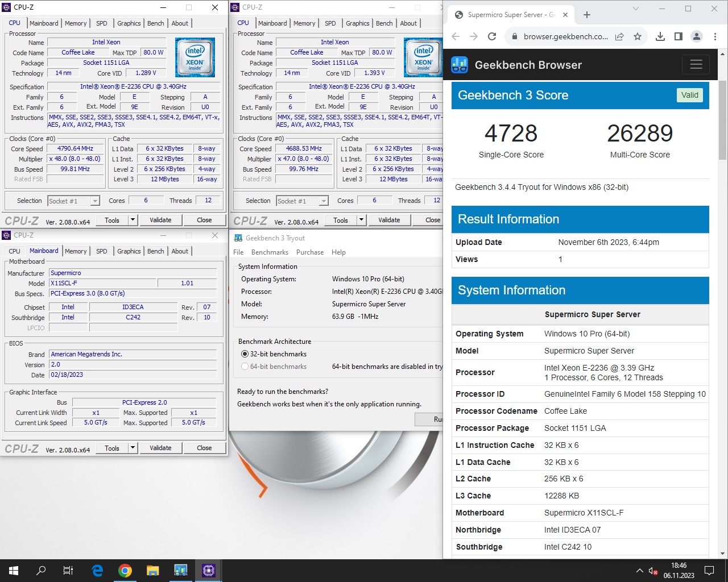Image resolution: width=728 pixels, height=582 pixels.
Task: Expand Tools dropdown arrow in first CPU-Z
Action: (x=133, y=220)
